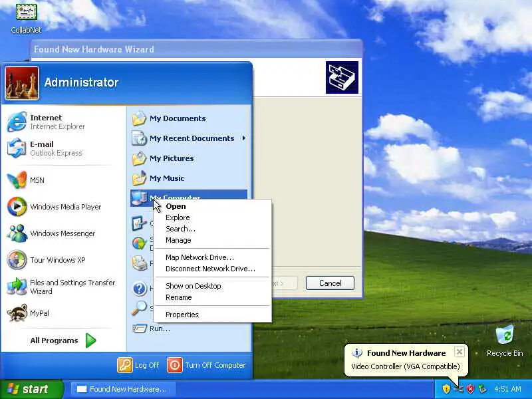Select Manage in context menu
This screenshot has width=532, height=399.
point(212,240)
